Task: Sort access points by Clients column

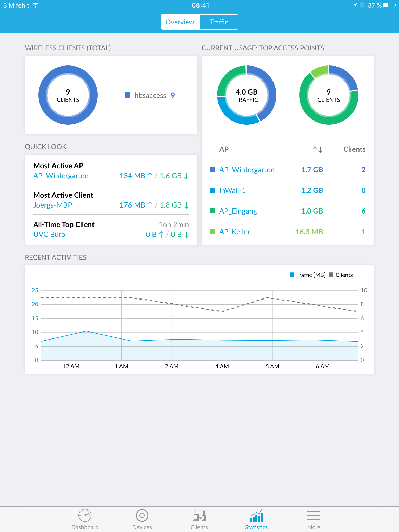Action: click(x=354, y=149)
